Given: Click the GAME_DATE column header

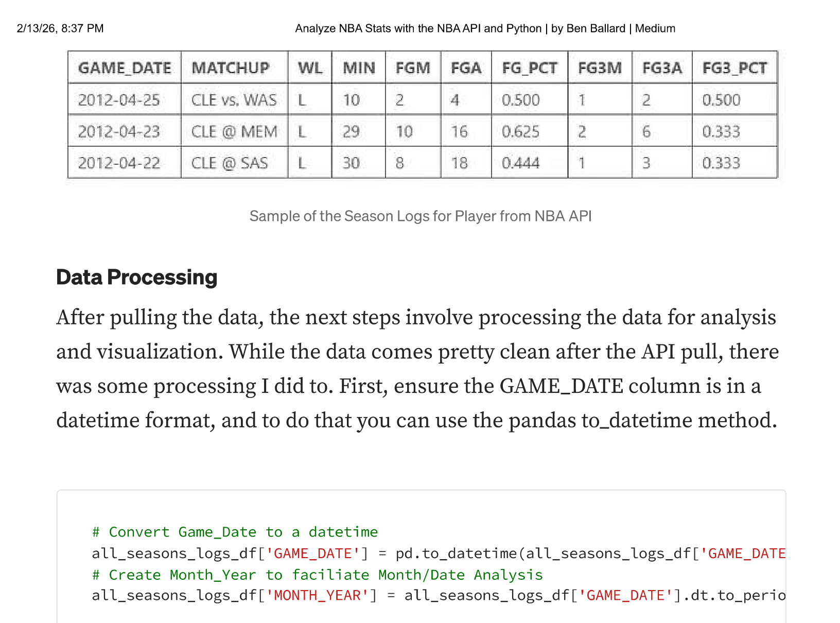Looking at the screenshot, I should [x=125, y=68].
